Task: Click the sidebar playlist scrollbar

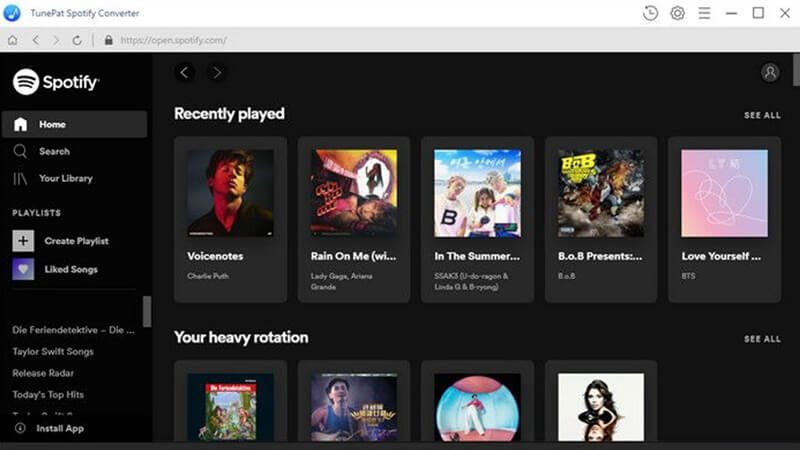Action: 147,311
